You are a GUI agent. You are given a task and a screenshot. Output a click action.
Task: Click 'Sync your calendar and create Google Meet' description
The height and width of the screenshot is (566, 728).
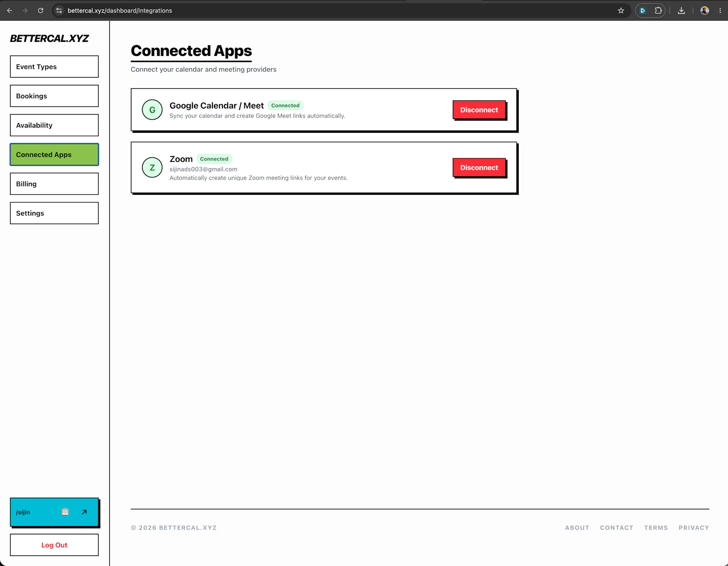[x=258, y=116]
